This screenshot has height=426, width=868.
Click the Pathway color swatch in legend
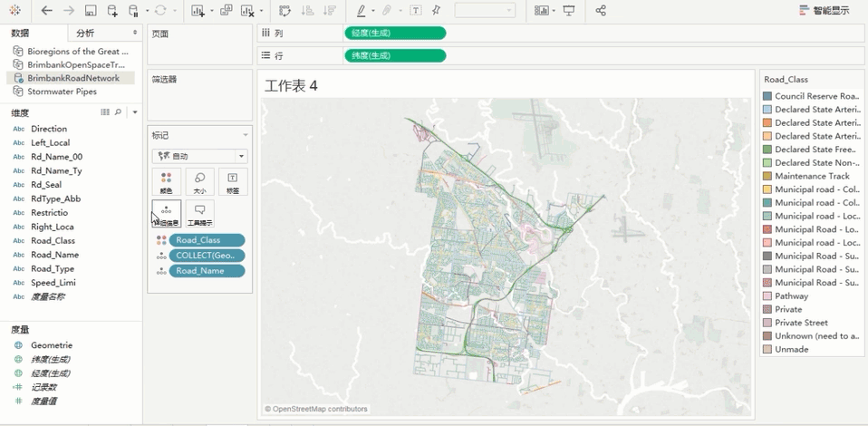(x=767, y=296)
